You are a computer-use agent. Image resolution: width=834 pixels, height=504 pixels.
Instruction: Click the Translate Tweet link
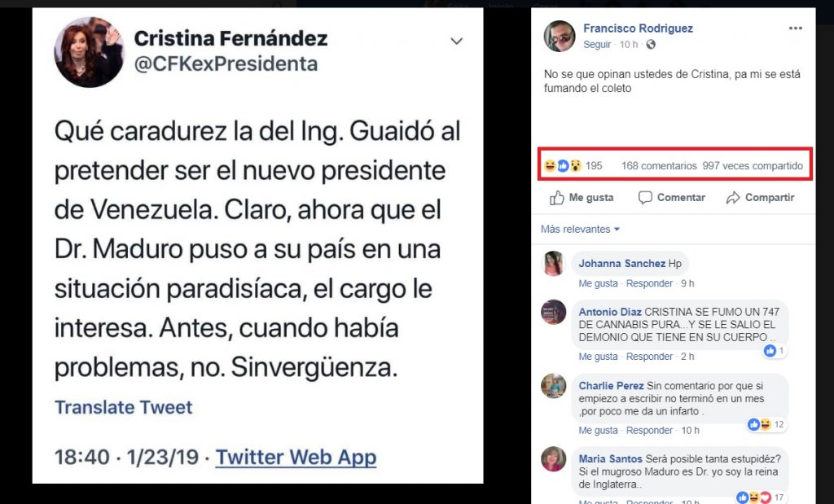pos(123,407)
